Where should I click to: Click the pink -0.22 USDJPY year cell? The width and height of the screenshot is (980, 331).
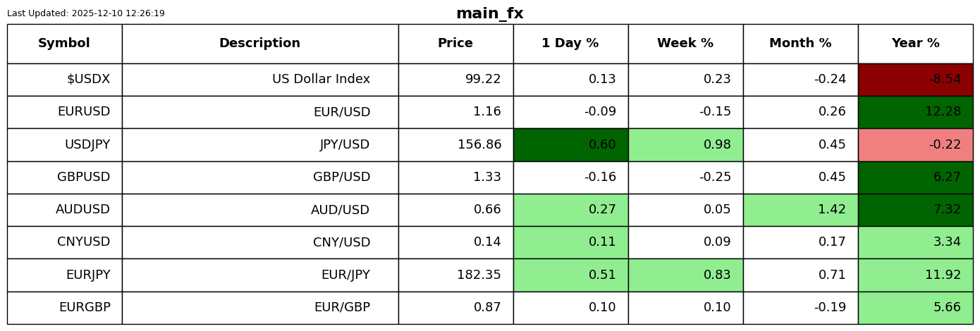click(915, 145)
